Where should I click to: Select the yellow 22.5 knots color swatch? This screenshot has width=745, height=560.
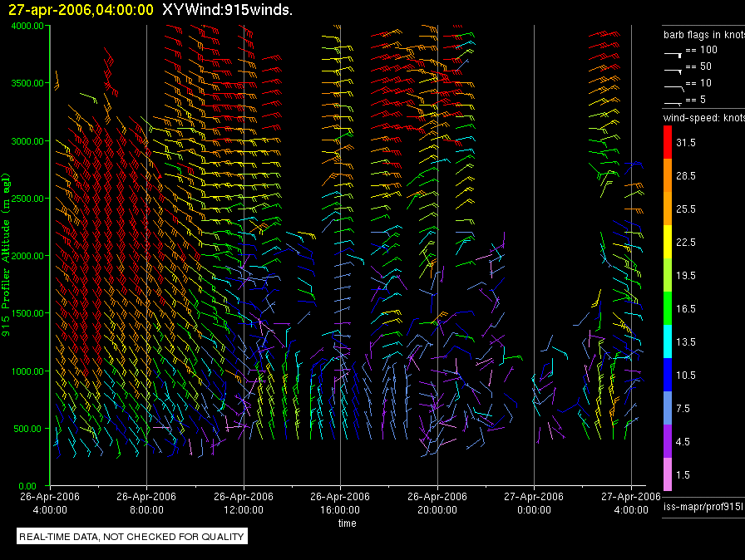(x=668, y=243)
